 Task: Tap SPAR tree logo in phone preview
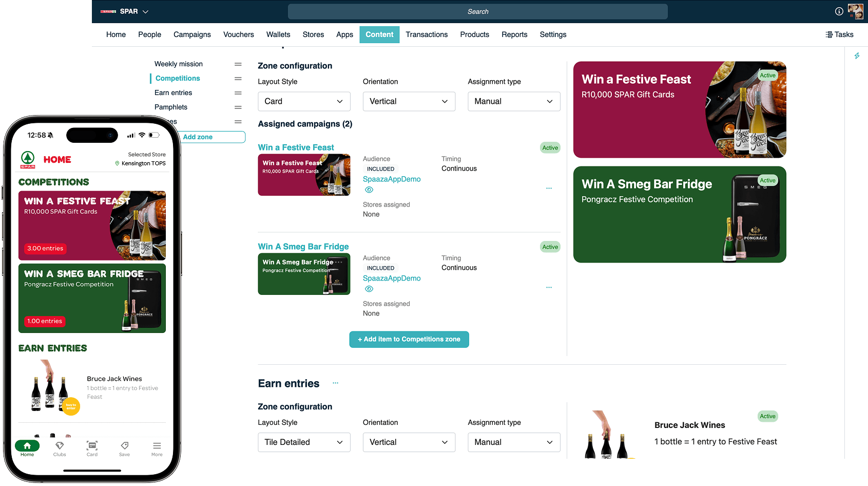click(28, 159)
